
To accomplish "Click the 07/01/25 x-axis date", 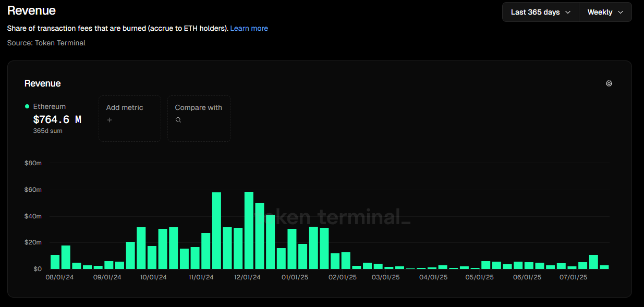I will [x=574, y=277].
